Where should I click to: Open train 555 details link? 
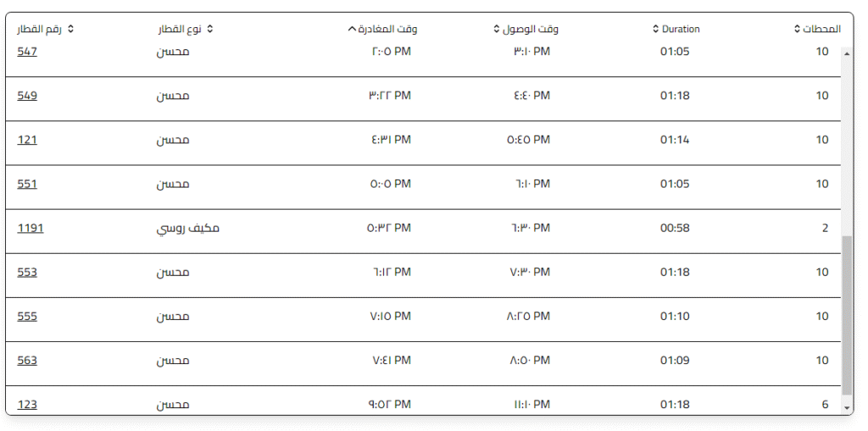27,316
